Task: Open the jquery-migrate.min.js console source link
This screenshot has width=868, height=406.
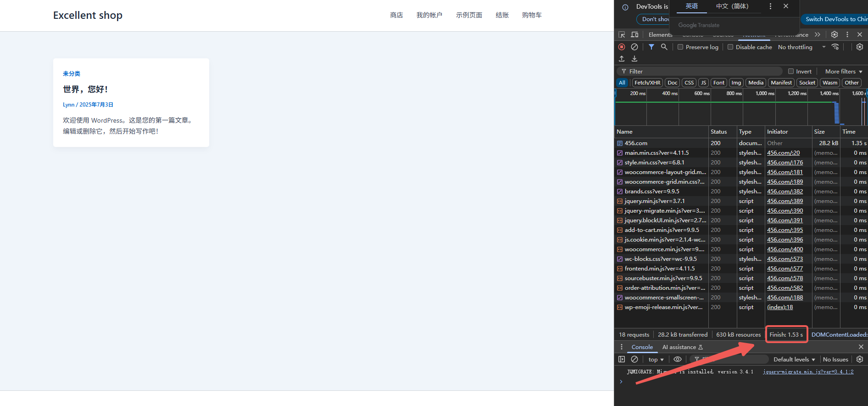Action: tap(808, 372)
